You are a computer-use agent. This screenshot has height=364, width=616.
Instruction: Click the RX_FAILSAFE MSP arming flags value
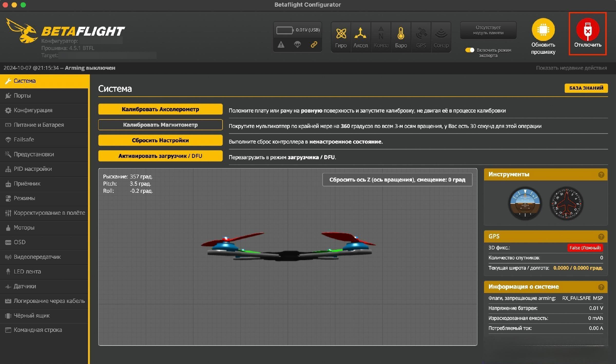point(582,298)
